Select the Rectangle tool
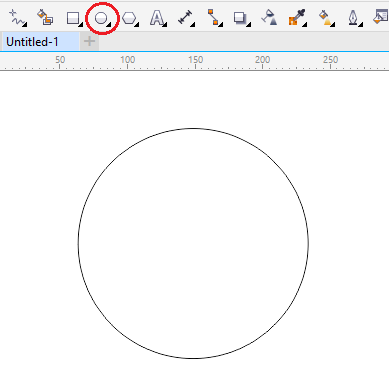The image size is (389, 369). click(x=74, y=18)
